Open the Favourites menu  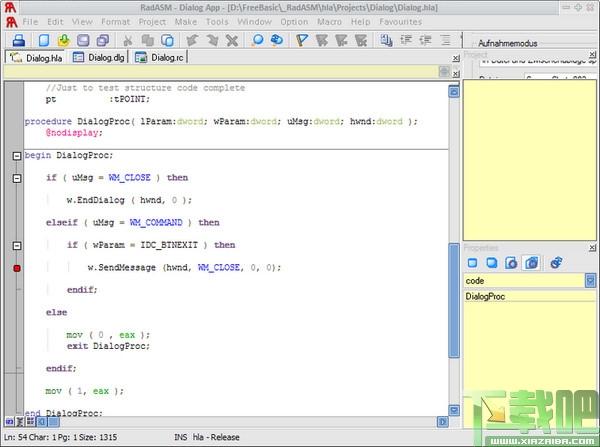click(x=401, y=22)
